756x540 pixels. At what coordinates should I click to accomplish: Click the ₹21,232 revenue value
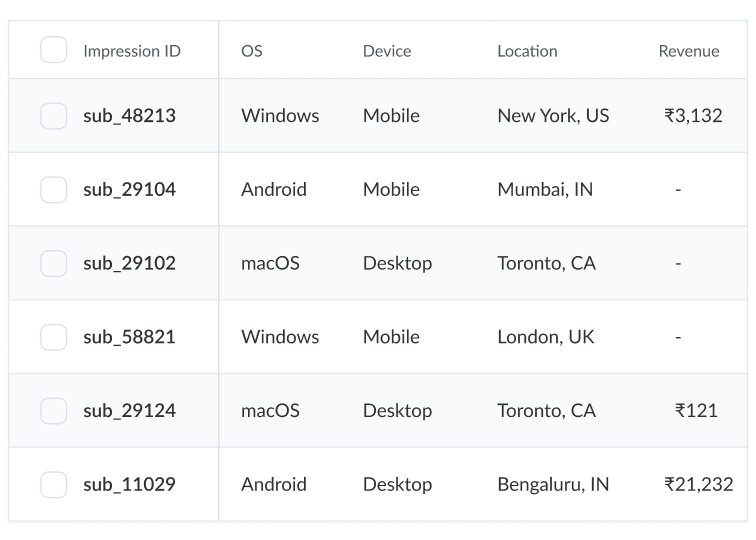point(699,484)
